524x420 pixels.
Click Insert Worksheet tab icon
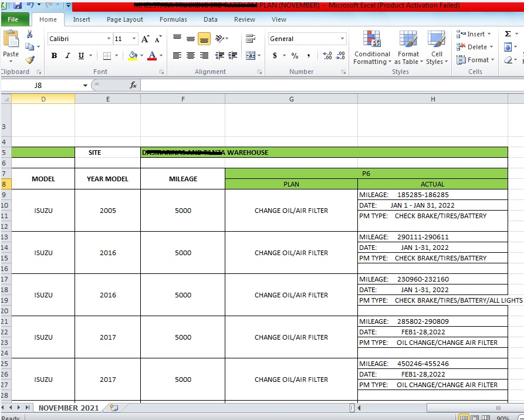click(x=114, y=408)
